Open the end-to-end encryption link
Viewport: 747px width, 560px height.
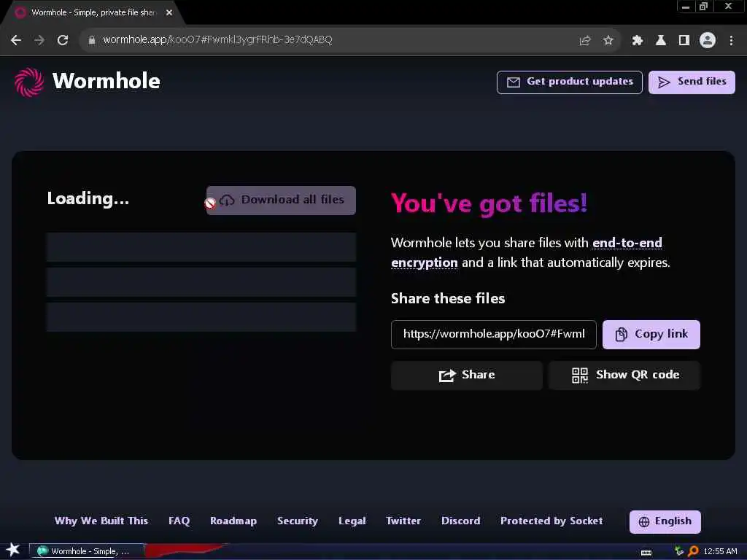(x=527, y=252)
